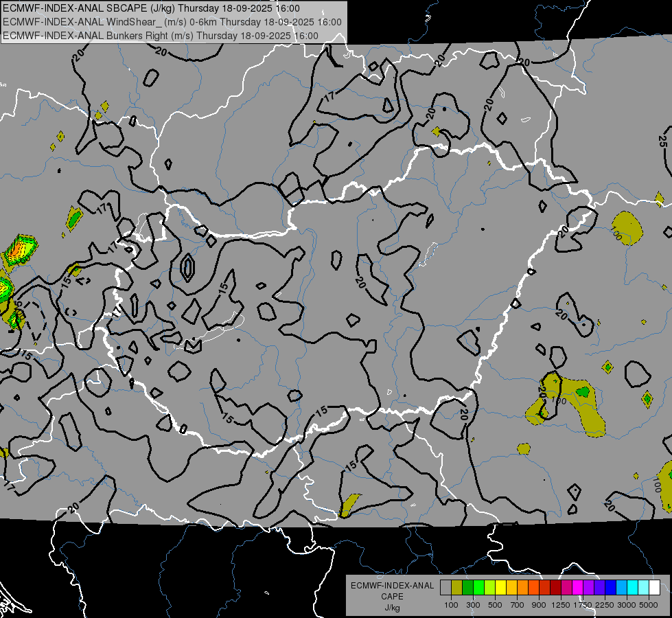
Task: Select the dark red legend swatch
Action: pos(556,588)
